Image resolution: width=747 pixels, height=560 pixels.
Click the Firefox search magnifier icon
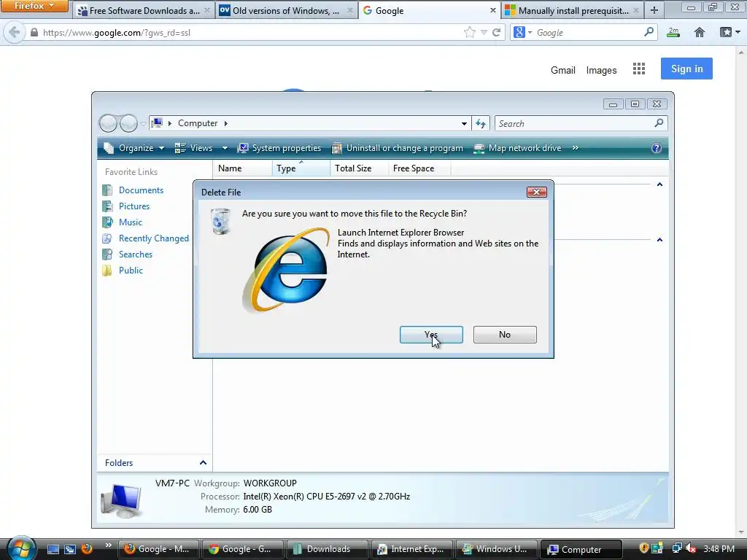(649, 32)
